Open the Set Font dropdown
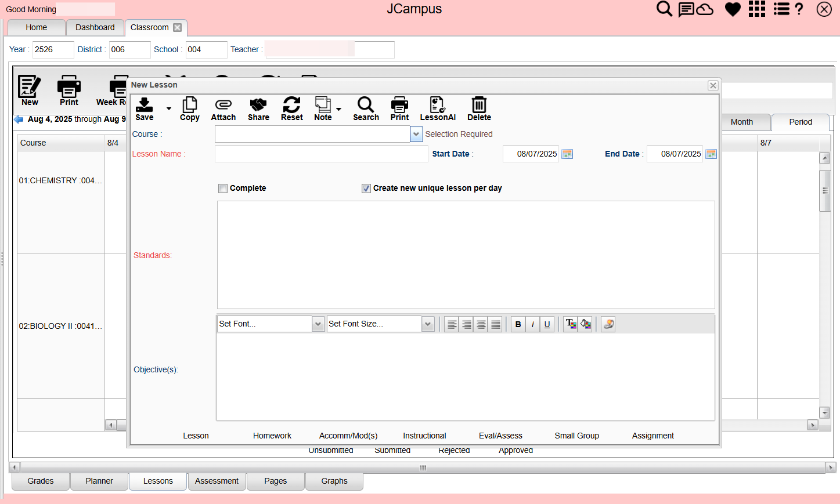 tap(318, 324)
